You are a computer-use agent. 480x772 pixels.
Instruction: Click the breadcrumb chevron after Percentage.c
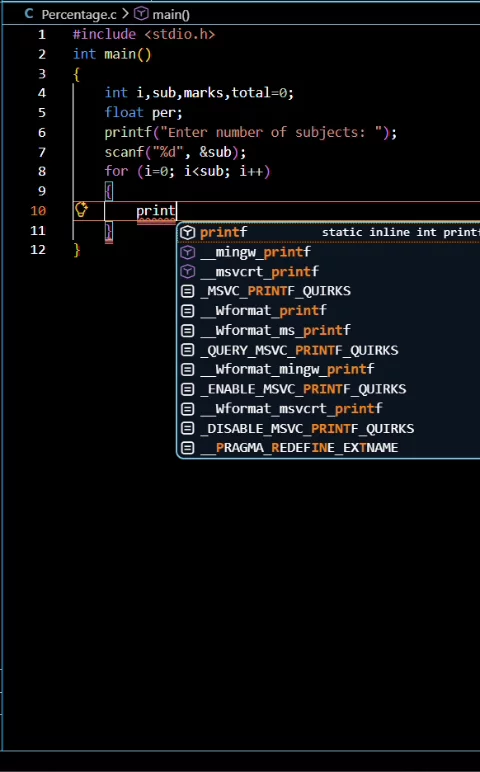click(x=126, y=14)
